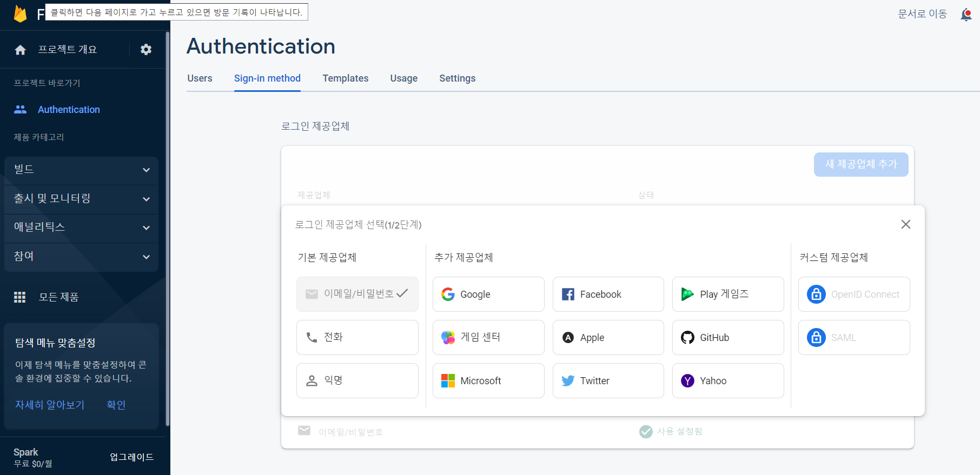Select the Play 게임즈 label
This screenshot has width=980, height=475.
[x=724, y=294]
